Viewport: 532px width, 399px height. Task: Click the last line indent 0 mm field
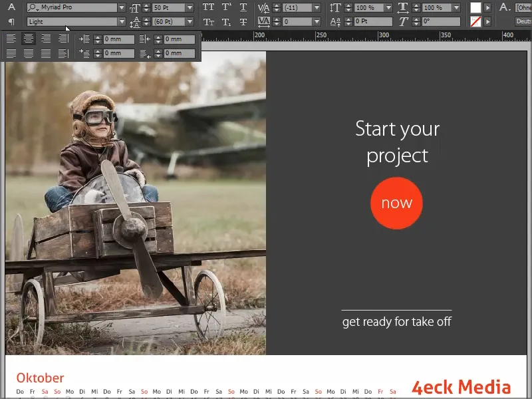coord(180,53)
